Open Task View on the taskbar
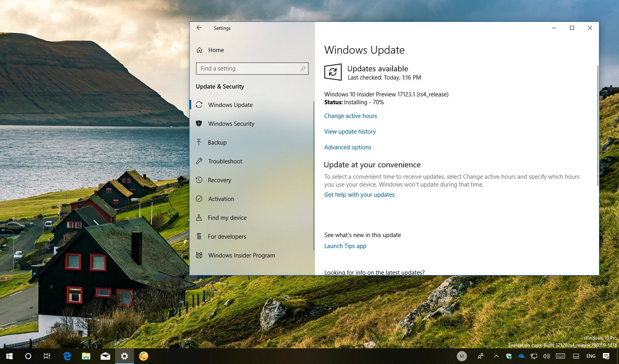Image resolution: width=619 pixels, height=364 pixels. (47, 356)
